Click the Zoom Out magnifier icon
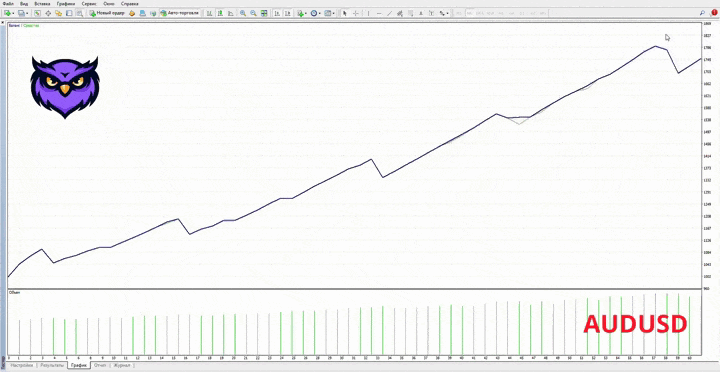This screenshot has height=372, width=720. coord(253,13)
